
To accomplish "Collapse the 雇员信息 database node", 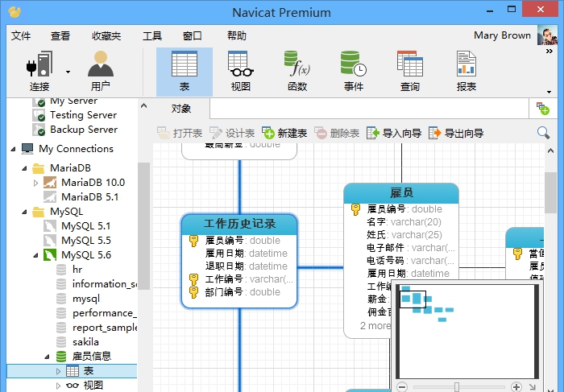I will (47, 357).
